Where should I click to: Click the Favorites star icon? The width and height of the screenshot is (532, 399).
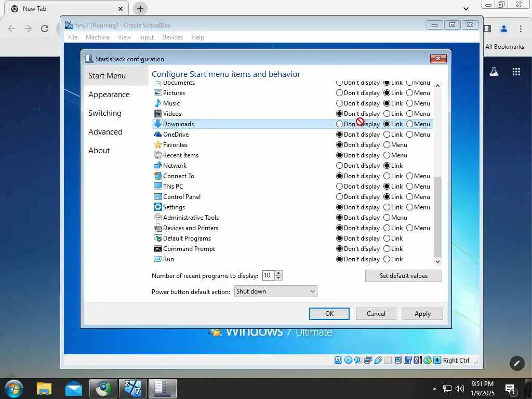[158, 145]
